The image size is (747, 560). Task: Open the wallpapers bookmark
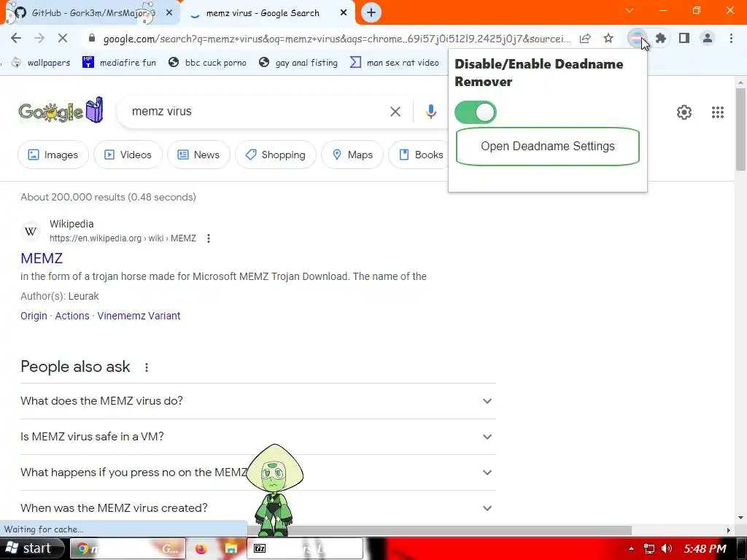tap(41, 63)
